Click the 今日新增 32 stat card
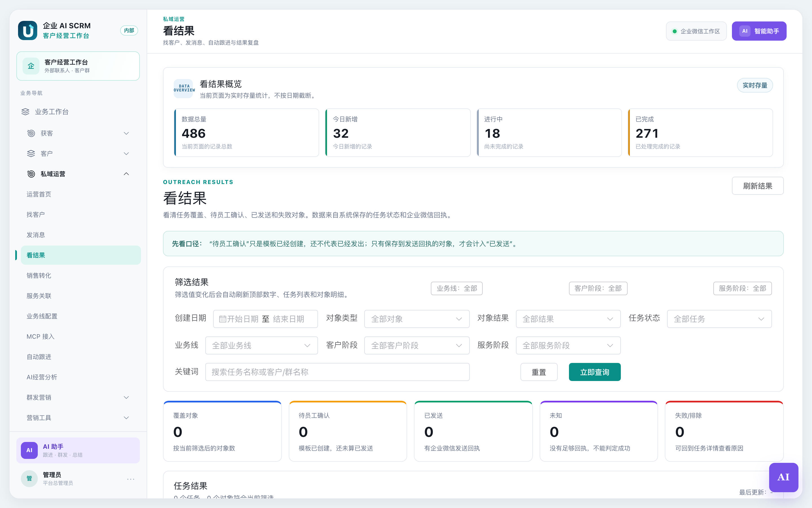The image size is (812, 508). click(x=398, y=132)
